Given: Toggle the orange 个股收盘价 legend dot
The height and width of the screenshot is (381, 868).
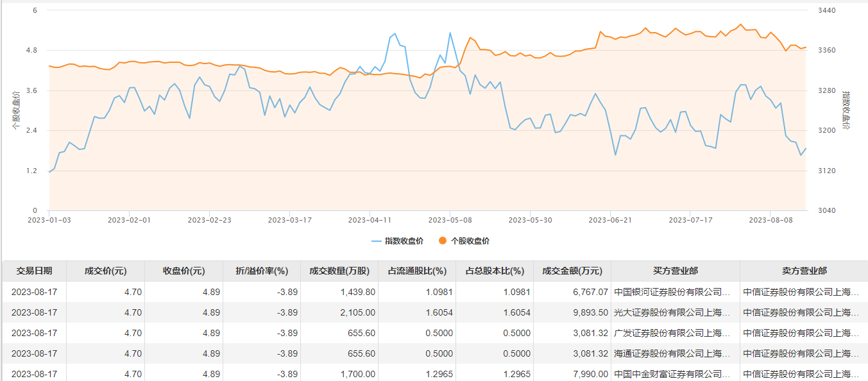Looking at the screenshot, I should click(x=443, y=241).
